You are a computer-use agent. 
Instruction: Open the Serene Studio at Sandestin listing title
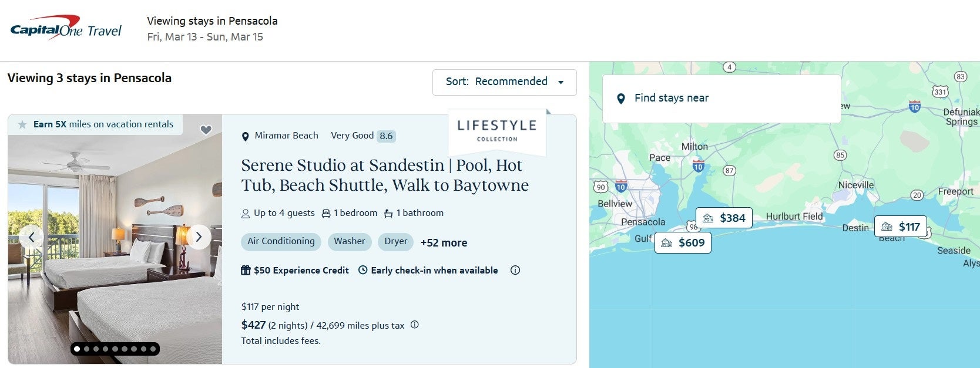384,175
